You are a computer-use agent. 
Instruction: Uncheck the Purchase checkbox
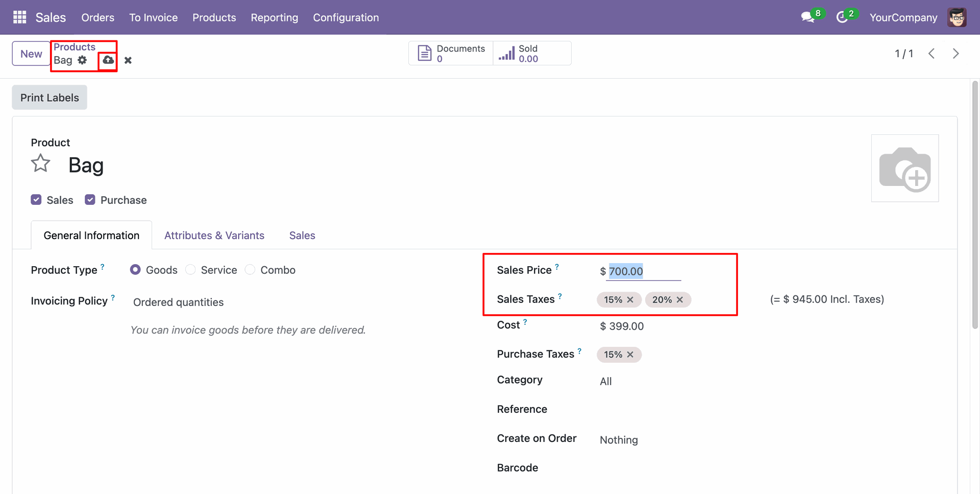pyautogui.click(x=90, y=200)
